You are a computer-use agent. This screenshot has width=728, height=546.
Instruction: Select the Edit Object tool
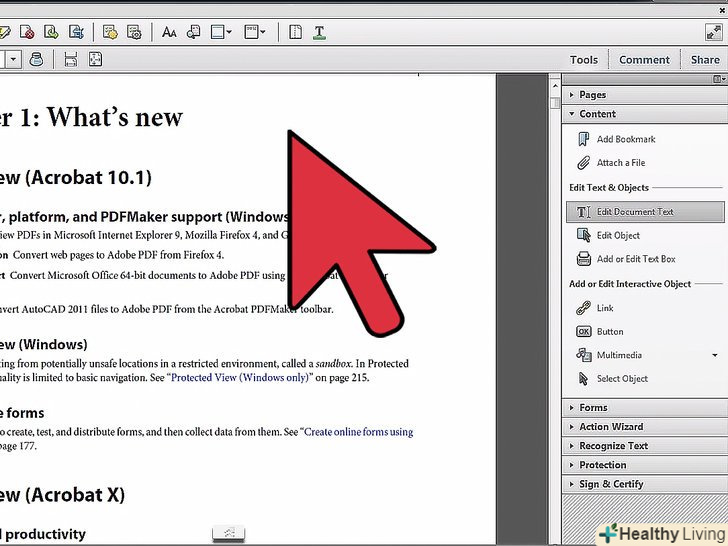(x=608, y=235)
